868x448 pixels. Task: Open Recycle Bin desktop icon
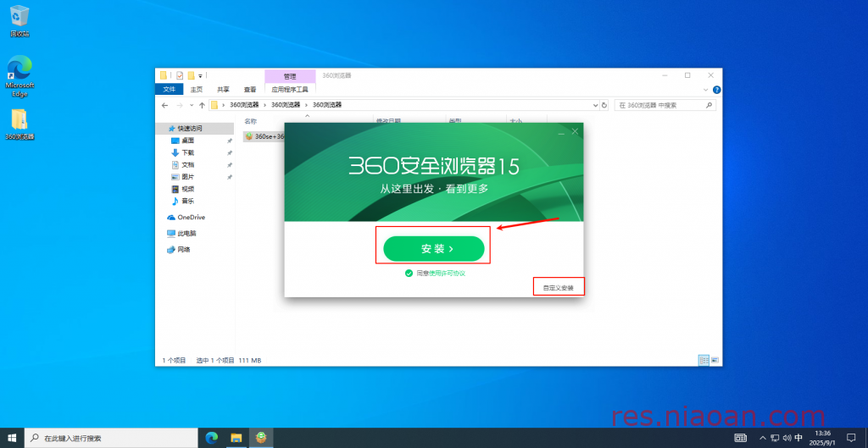click(x=19, y=21)
